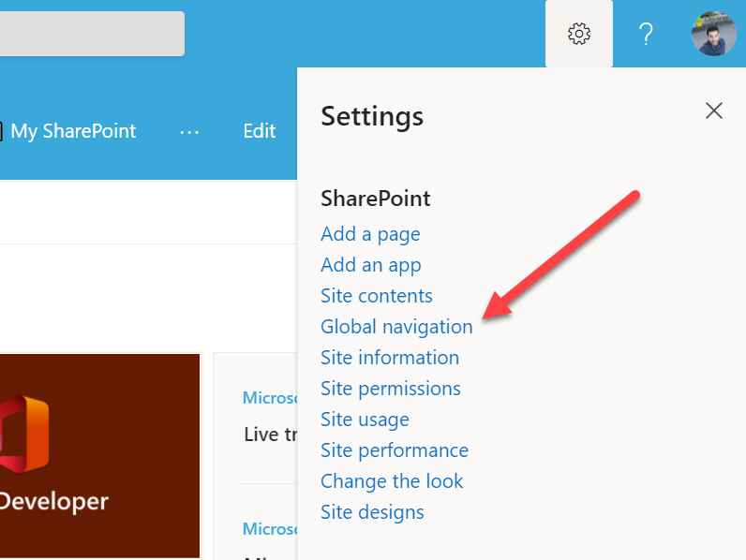
Task: Open Site designs
Action: pos(372,512)
